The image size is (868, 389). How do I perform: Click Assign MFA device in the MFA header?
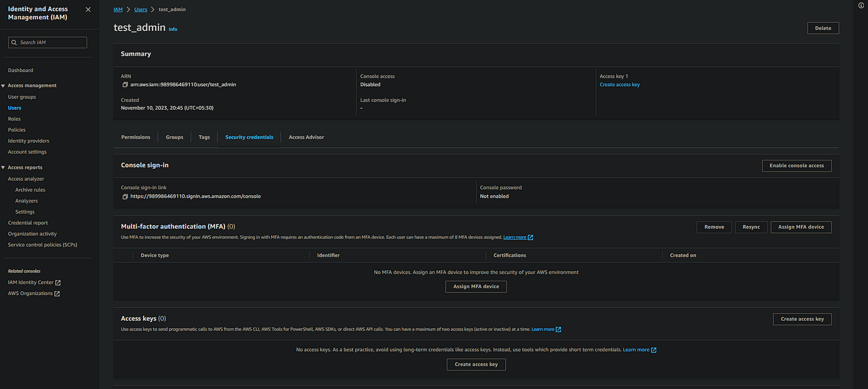click(801, 227)
